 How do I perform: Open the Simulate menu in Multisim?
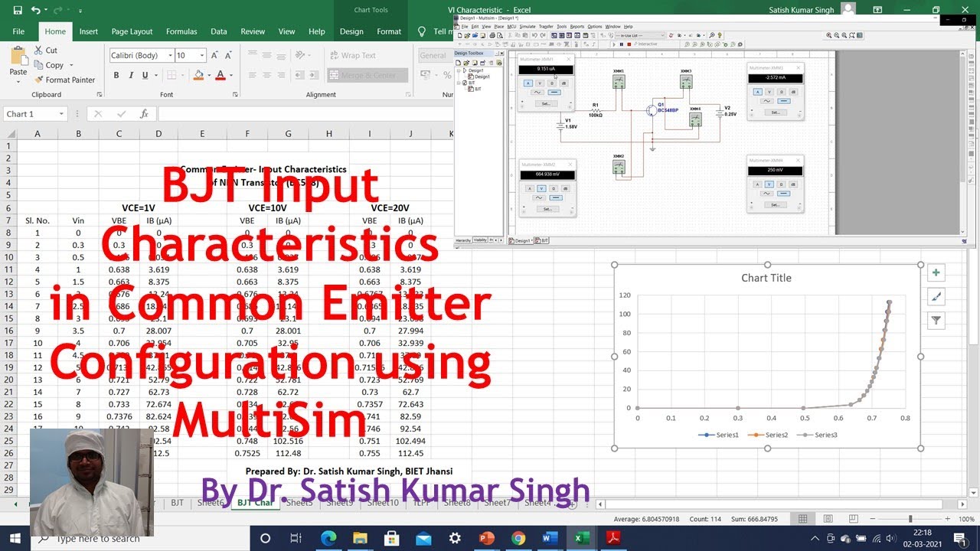coord(528,27)
